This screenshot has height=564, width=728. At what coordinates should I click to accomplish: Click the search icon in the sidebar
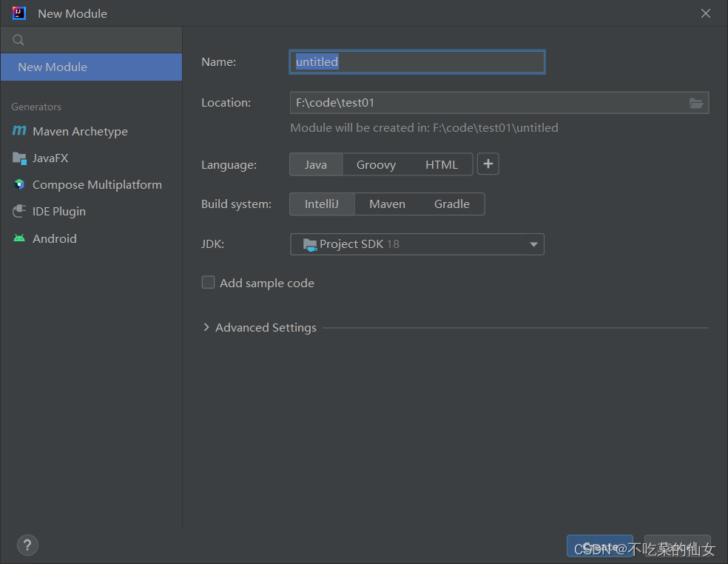pyautogui.click(x=18, y=40)
